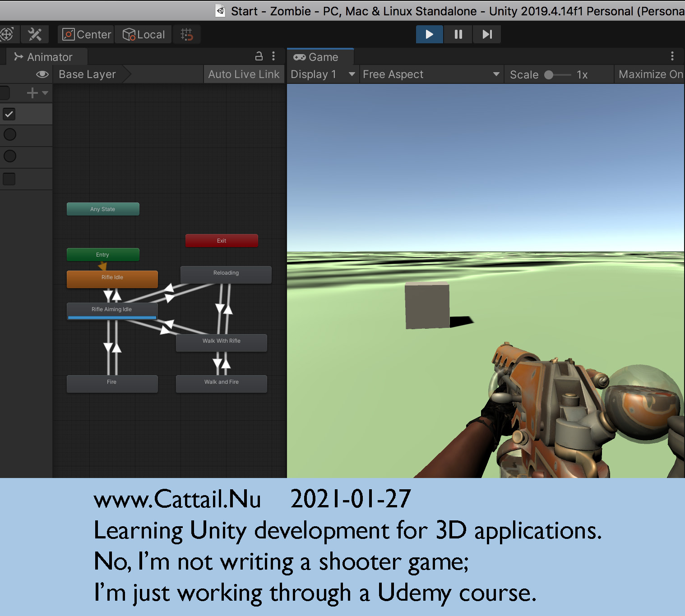
Task: Click the Unity icon in window title
Action: tap(220, 11)
